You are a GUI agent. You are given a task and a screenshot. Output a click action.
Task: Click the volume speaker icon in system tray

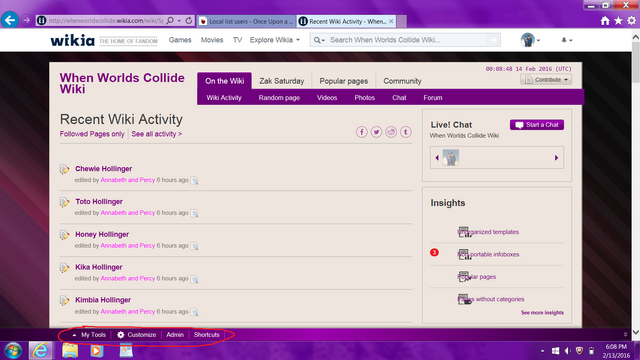[567, 351]
